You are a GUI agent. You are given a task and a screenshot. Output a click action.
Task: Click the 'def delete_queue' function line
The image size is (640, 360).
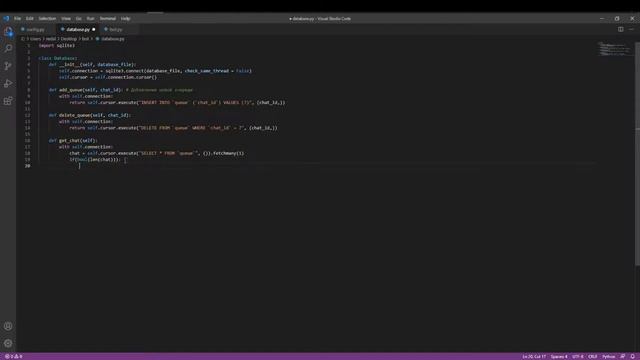[89, 115]
